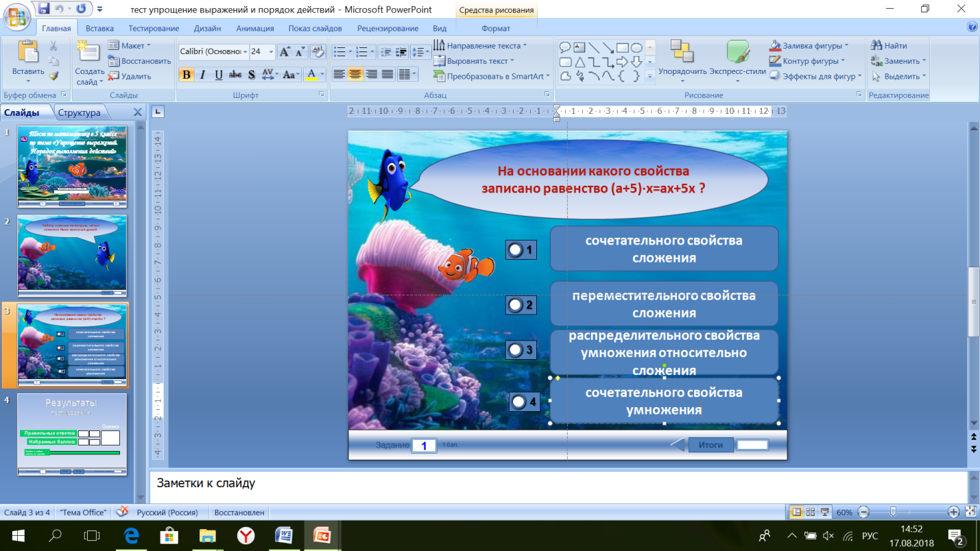Align text right
Image resolution: width=980 pixels, height=551 pixels.
coord(372,74)
